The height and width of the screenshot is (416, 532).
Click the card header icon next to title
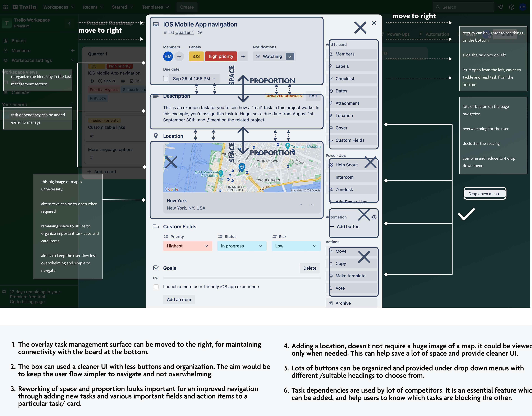[x=156, y=24]
